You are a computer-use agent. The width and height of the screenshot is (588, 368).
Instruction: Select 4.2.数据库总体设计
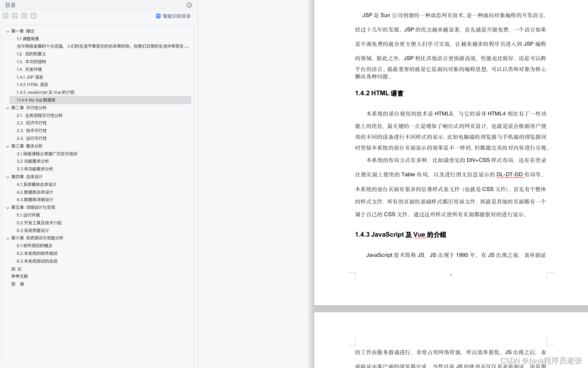[35, 192]
